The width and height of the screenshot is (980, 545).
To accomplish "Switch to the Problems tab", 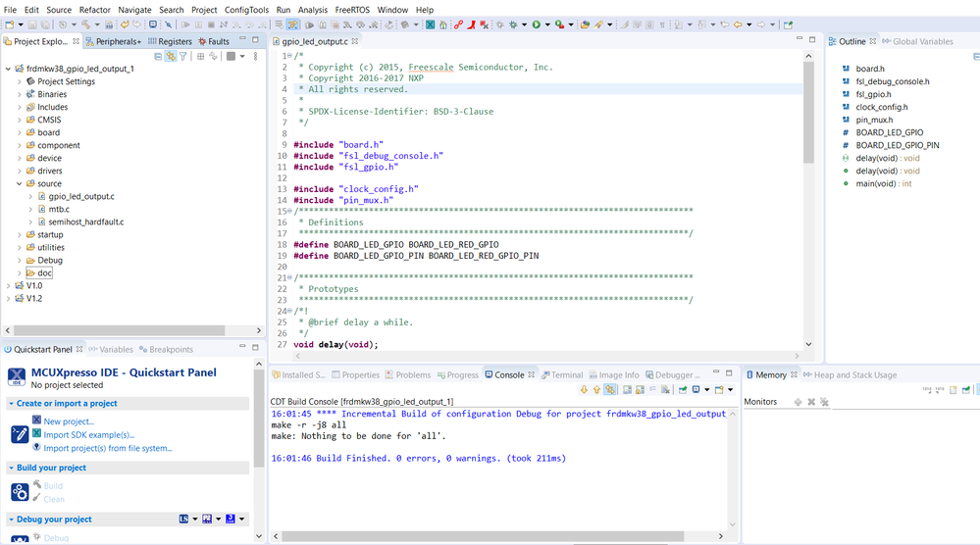I will [407, 374].
